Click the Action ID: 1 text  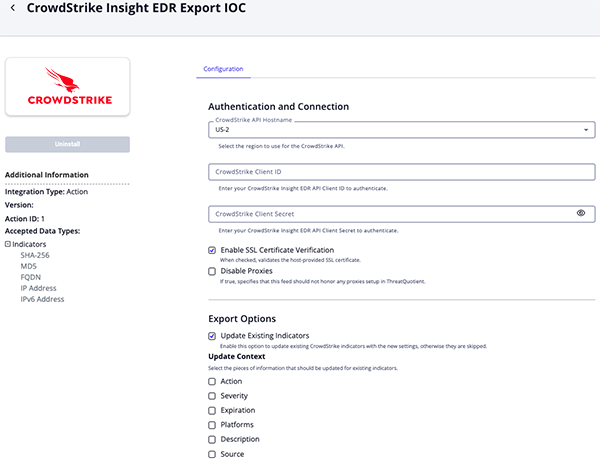pos(24,219)
